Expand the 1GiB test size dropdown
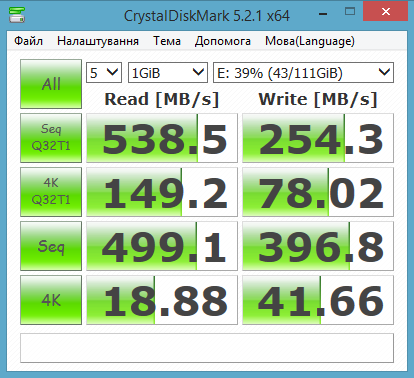 click(x=168, y=73)
